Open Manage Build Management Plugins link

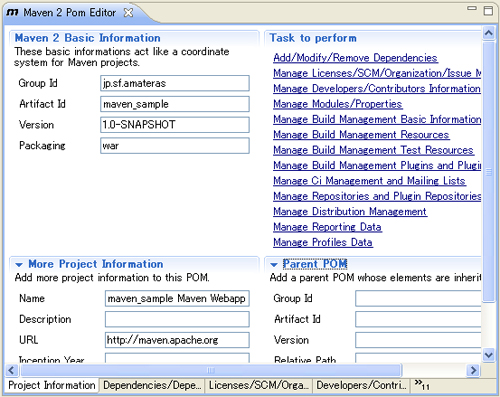(x=377, y=165)
